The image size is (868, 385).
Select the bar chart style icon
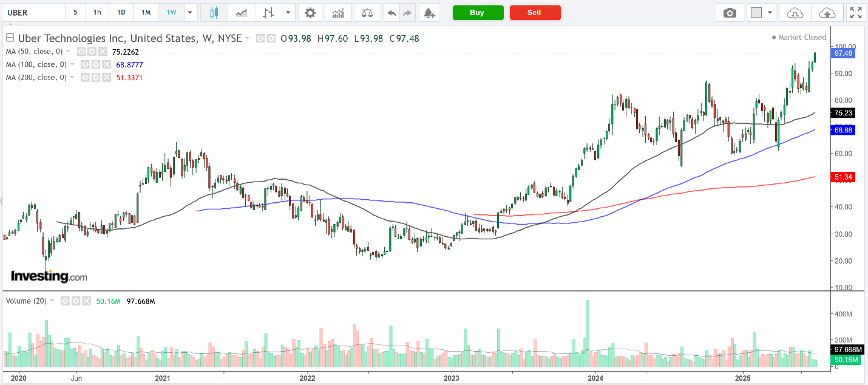[x=268, y=12]
